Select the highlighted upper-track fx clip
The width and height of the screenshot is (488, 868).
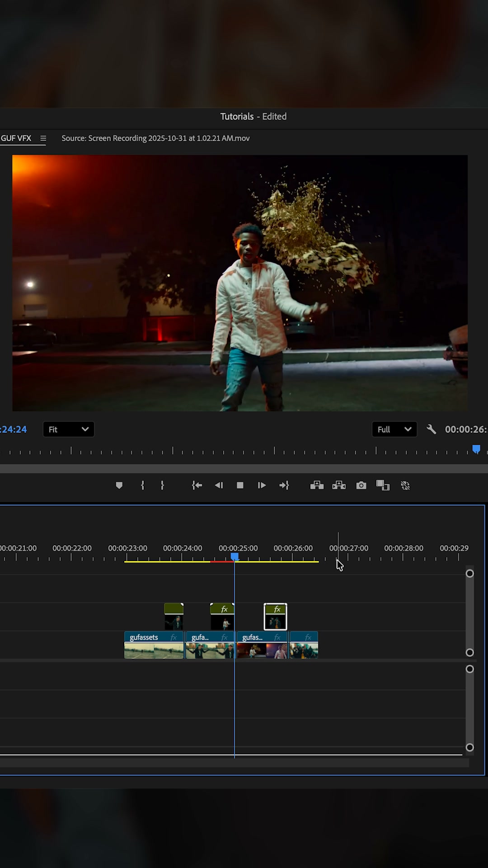(x=275, y=617)
